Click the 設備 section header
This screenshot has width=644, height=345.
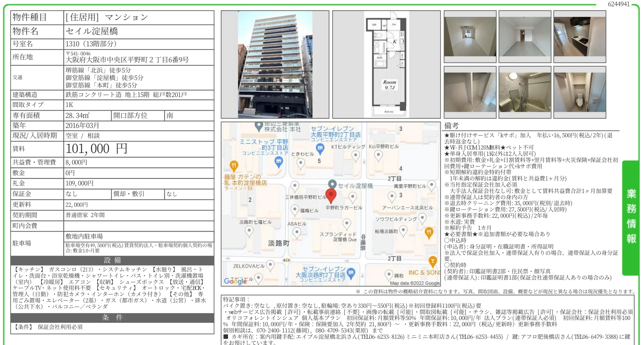pyautogui.click(x=112, y=260)
